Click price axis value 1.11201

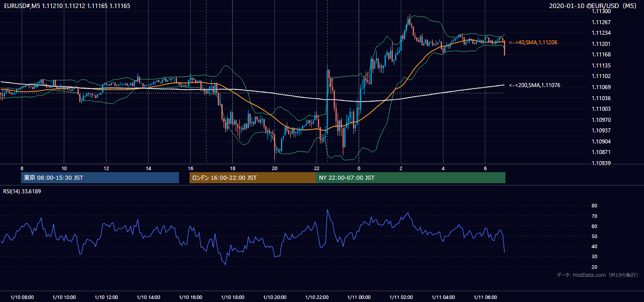(x=600, y=44)
